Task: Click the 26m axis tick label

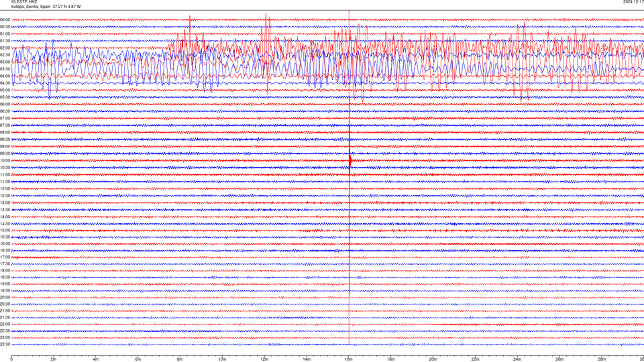Action: (x=559, y=359)
